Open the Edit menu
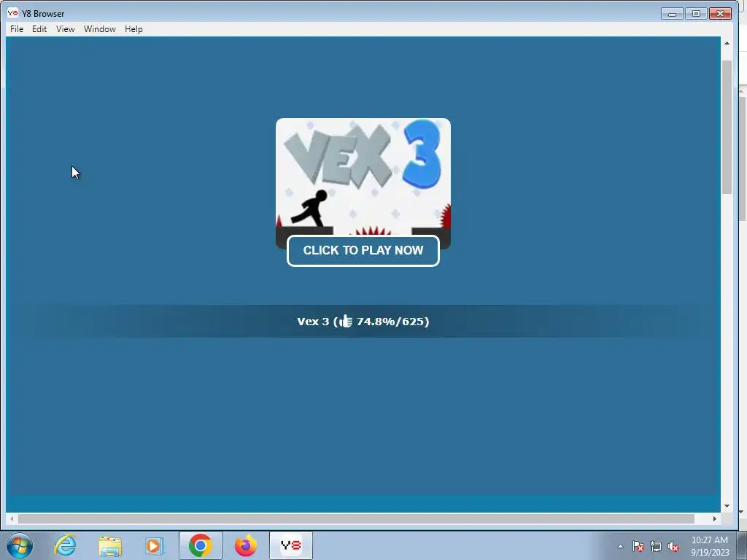Screen dimensions: 747x560 (39, 29)
